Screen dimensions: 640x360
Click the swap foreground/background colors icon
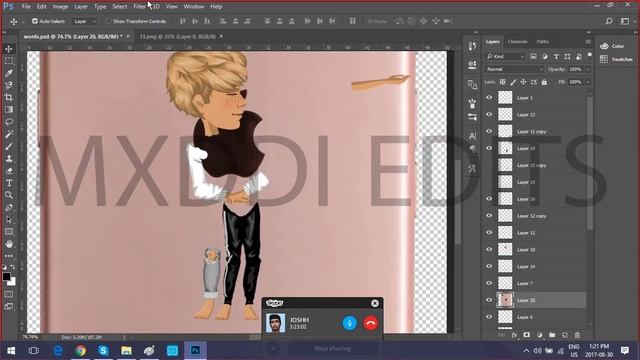coord(13,267)
